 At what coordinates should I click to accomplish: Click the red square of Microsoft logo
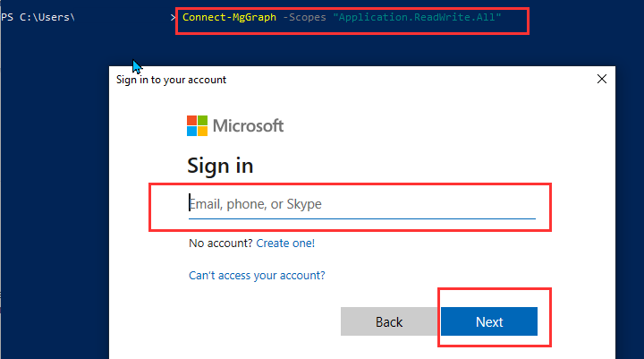[191, 121]
